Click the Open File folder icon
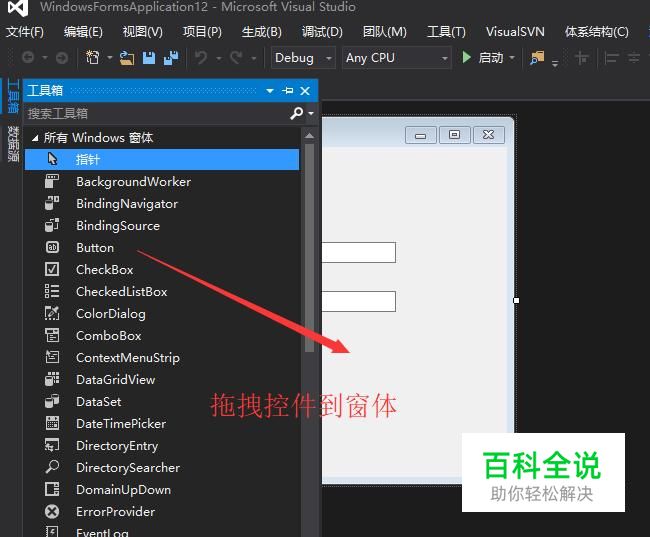 point(127,58)
